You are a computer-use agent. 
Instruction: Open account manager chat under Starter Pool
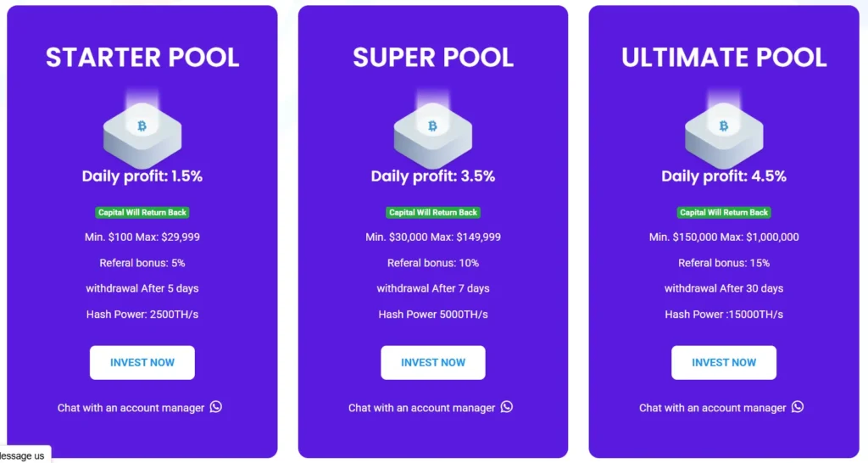point(131,408)
